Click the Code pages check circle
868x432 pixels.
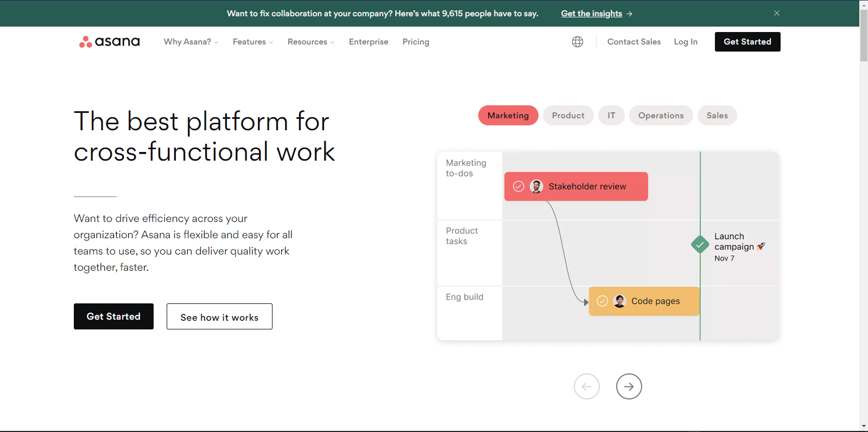pos(602,301)
